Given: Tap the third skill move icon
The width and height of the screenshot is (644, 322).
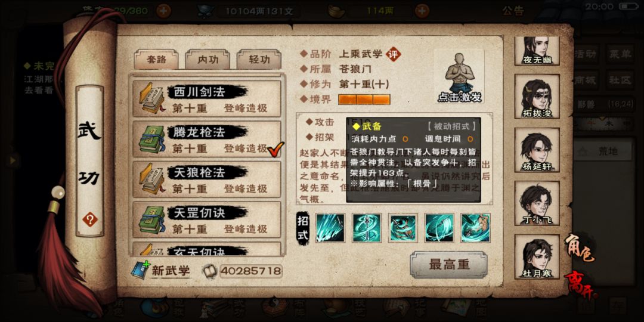Looking at the screenshot, I should pyautogui.click(x=403, y=228).
